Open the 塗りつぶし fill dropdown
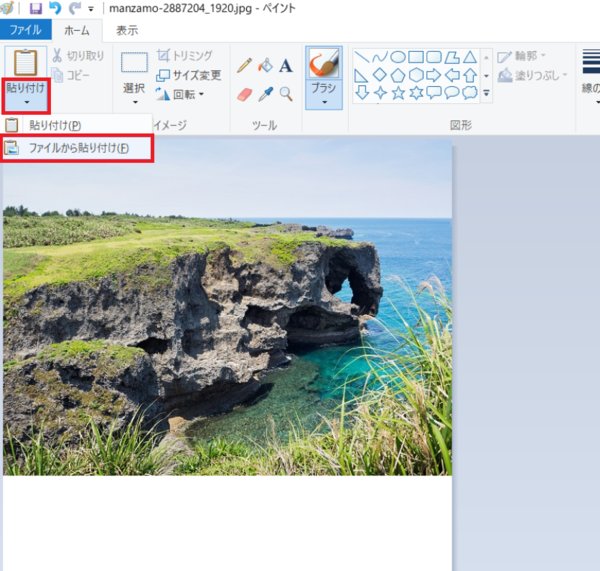 pyautogui.click(x=533, y=75)
